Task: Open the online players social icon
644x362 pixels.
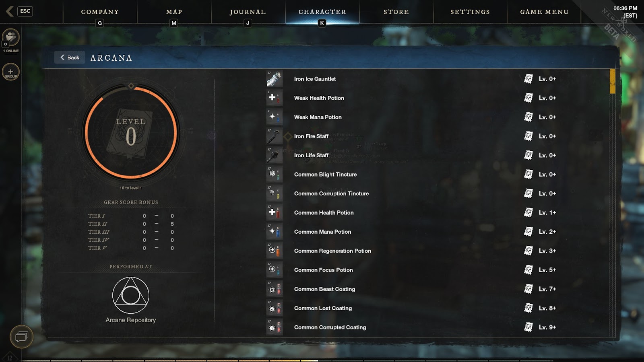Action: point(11,37)
